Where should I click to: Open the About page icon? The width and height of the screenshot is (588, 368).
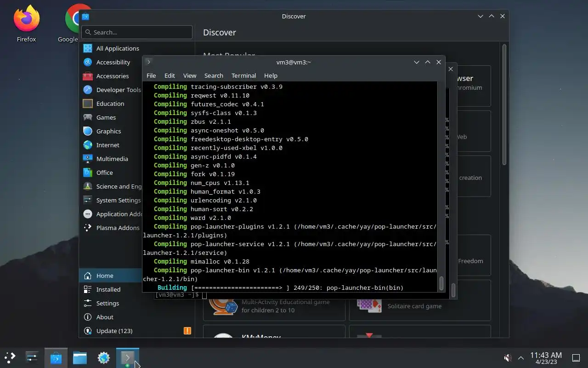click(x=88, y=317)
